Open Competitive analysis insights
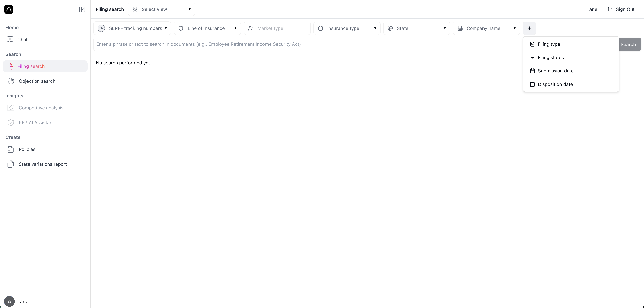 (x=41, y=108)
